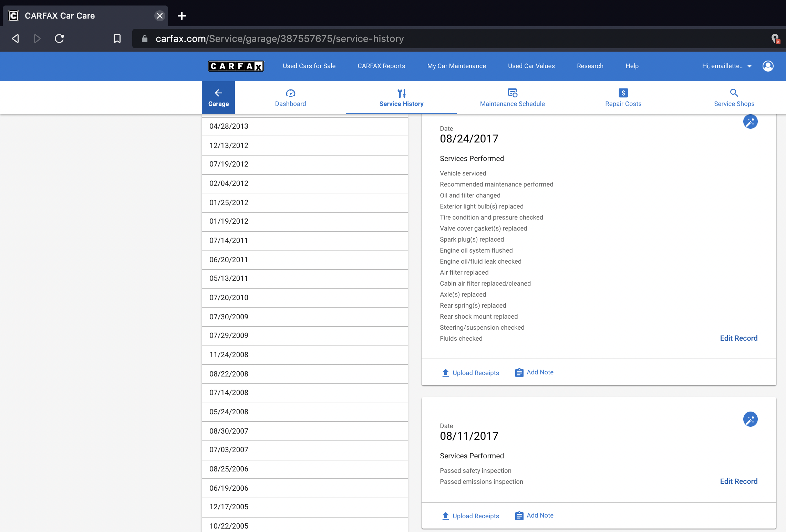Select the 07/29/2009 service date row
Viewport: 786px width, 532px height.
coord(305,336)
